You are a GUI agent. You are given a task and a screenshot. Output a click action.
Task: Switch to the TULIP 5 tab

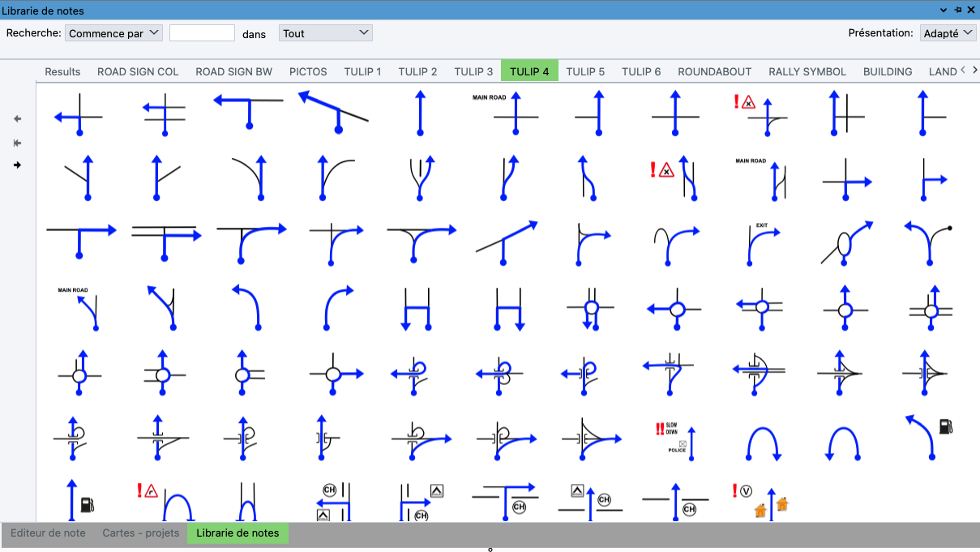[x=585, y=71]
